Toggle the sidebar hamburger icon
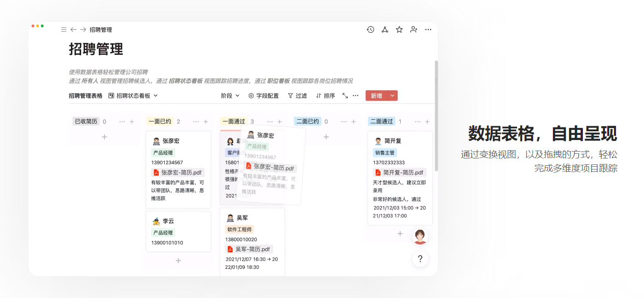The width and height of the screenshot is (644, 298). (64, 29)
